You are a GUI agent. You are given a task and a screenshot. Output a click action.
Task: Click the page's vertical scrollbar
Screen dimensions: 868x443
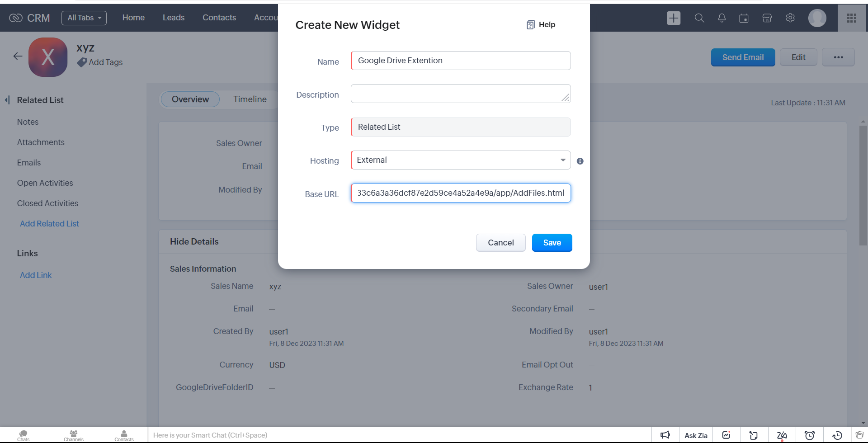tap(863, 185)
